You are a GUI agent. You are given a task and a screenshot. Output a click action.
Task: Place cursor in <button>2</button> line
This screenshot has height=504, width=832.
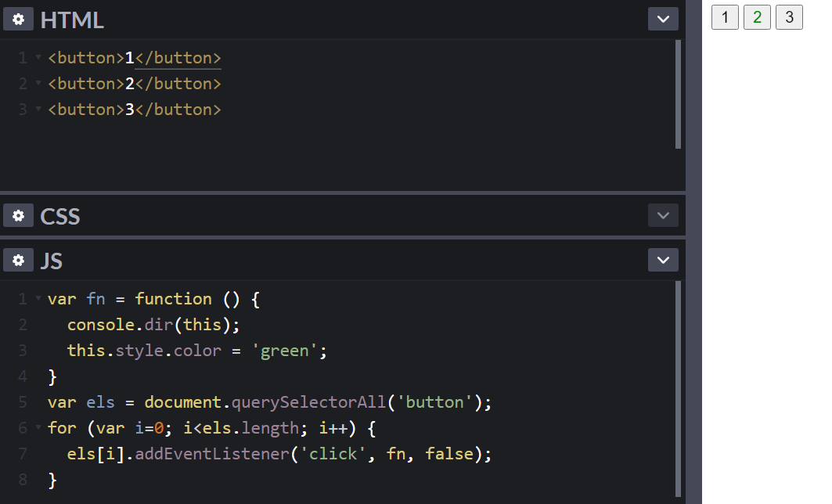pos(135,84)
